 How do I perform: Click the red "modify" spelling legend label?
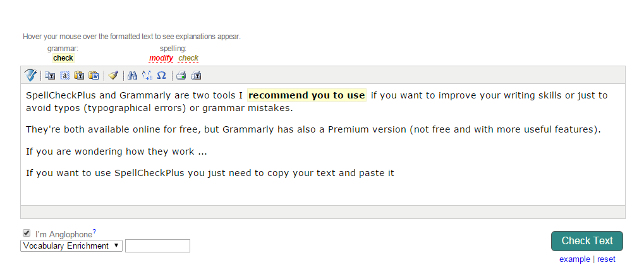point(161,58)
